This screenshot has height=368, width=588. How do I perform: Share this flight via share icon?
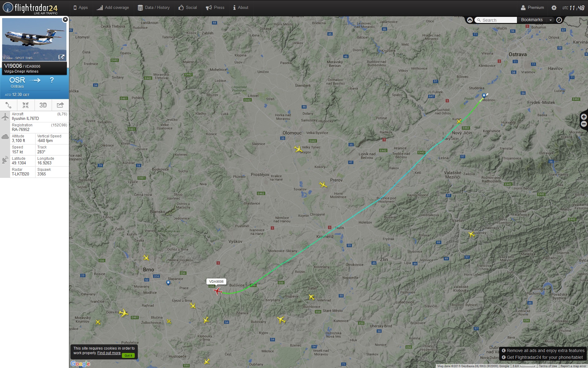point(60,105)
